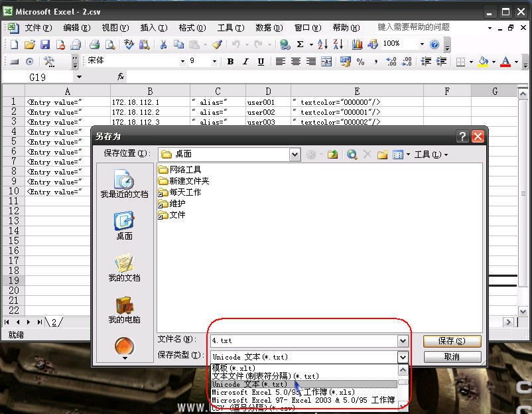Viewport: 532px width, 414px height.
Task: Open 我最近的文档 in the places bar
Action: [x=124, y=183]
